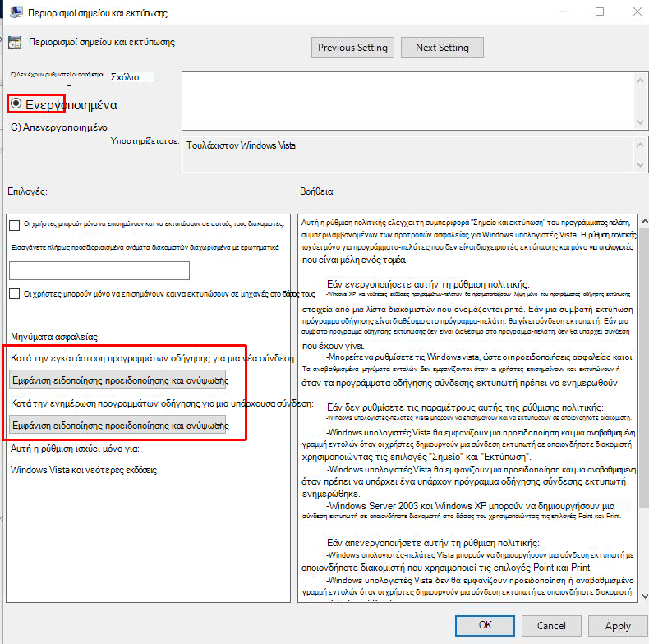This screenshot has width=649, height=644.
Task: Click inside the Σχόλιο comment box
Action: click(x=408, y=101)
